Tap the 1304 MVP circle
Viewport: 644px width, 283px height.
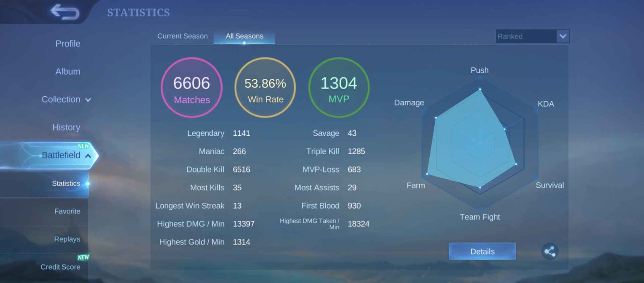339,88
